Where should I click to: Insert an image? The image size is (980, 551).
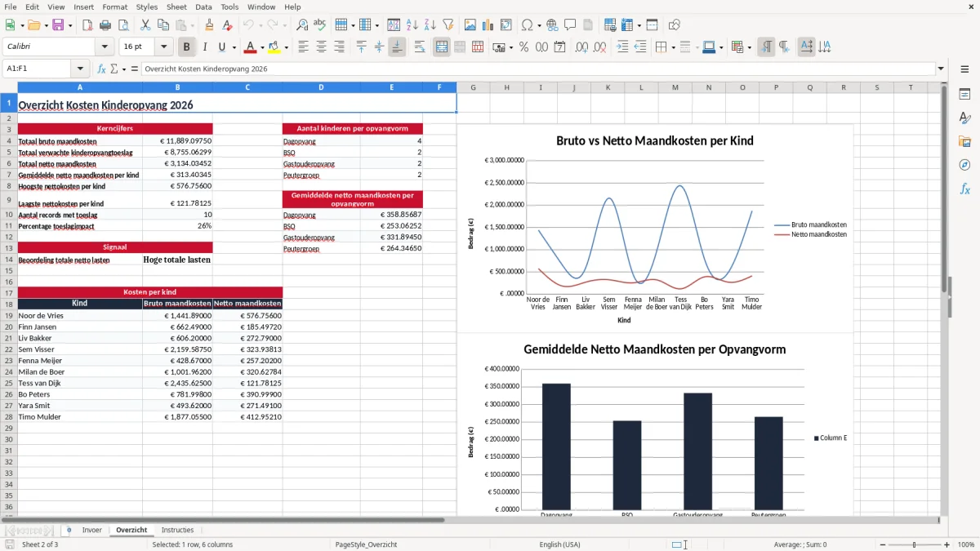[470, 25]
